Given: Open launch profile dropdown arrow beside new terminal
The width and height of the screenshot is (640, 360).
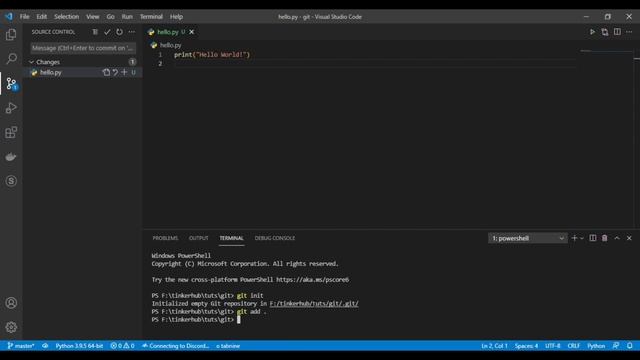Looking at the screenshot, I should pos(582,238).
